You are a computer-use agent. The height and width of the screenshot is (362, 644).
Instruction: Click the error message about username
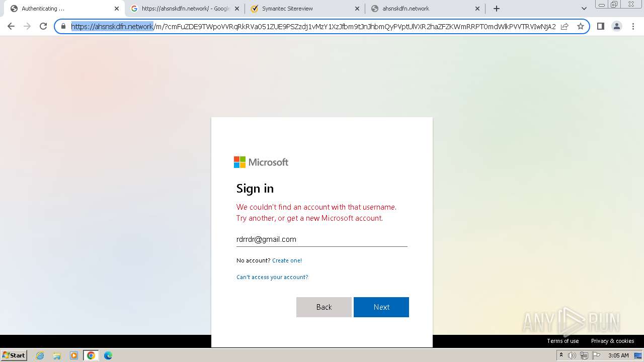316,213
